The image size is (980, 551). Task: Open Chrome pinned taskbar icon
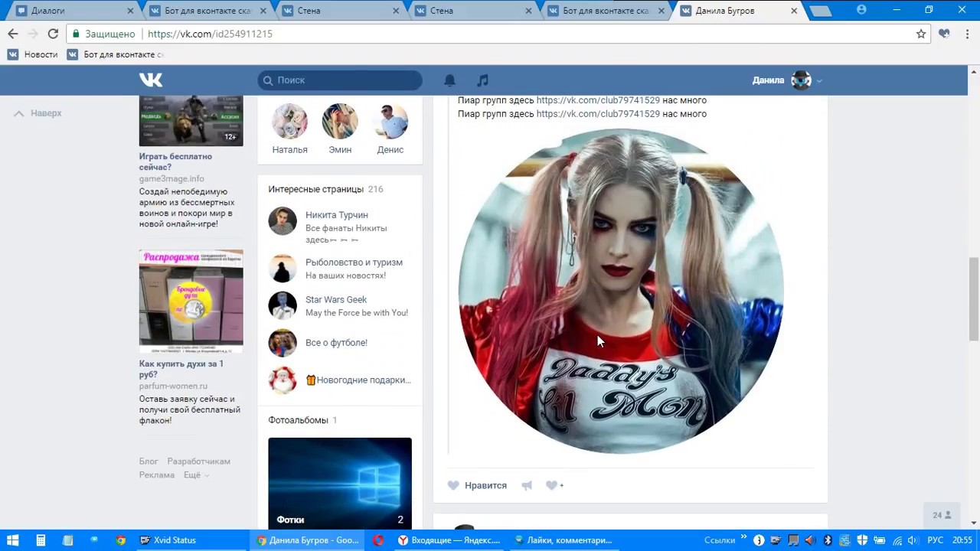tap(121, 540)
